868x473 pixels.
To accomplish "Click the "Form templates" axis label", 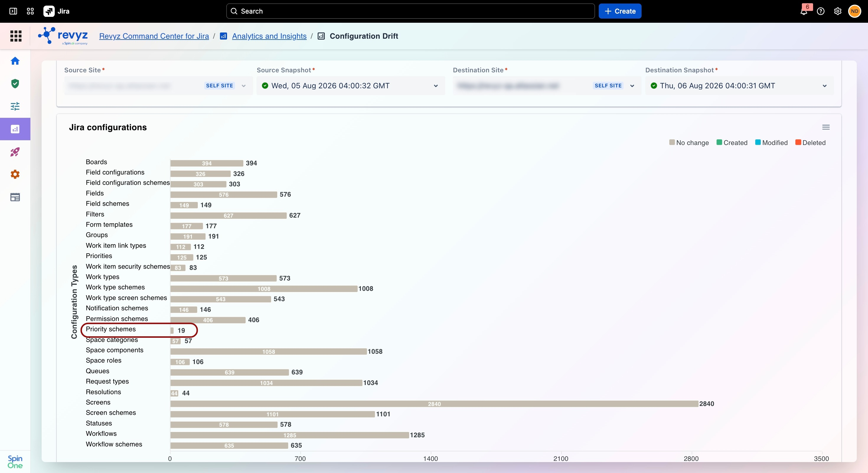I will (x=109, y=225).
